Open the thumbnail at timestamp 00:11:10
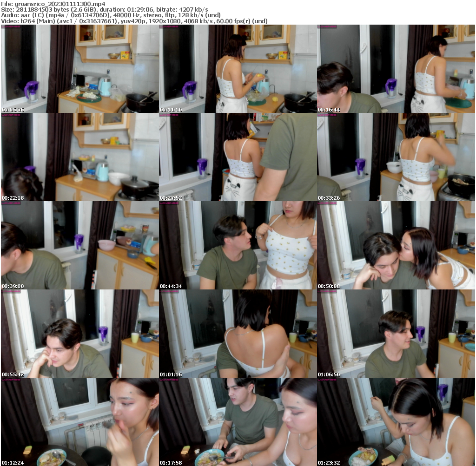Viewport: 476px width, 466px height. point(238,67)
